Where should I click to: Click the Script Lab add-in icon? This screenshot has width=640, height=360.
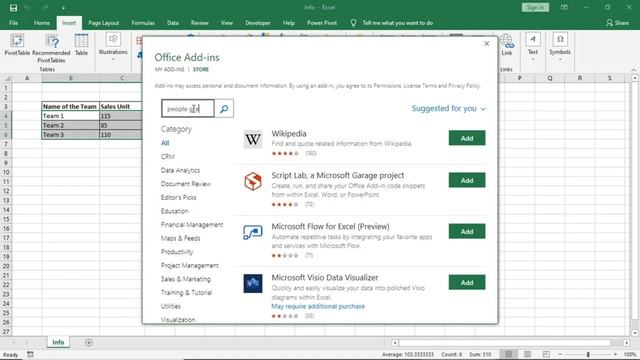point(253,181)
